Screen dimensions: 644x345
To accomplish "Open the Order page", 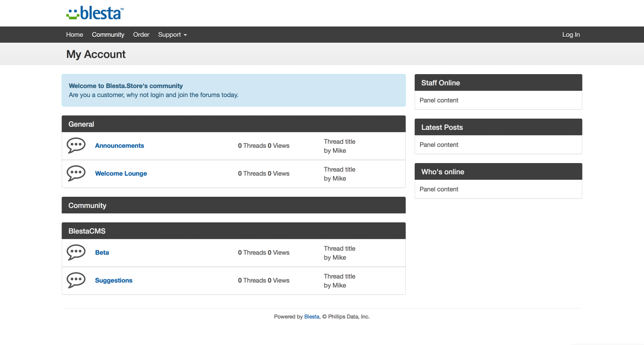I will 141,35.
